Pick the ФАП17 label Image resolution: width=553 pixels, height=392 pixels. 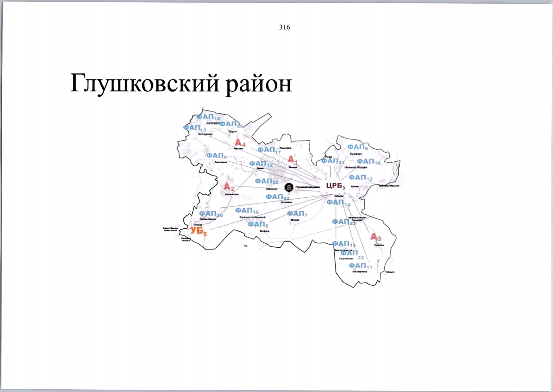coord(269,150)
